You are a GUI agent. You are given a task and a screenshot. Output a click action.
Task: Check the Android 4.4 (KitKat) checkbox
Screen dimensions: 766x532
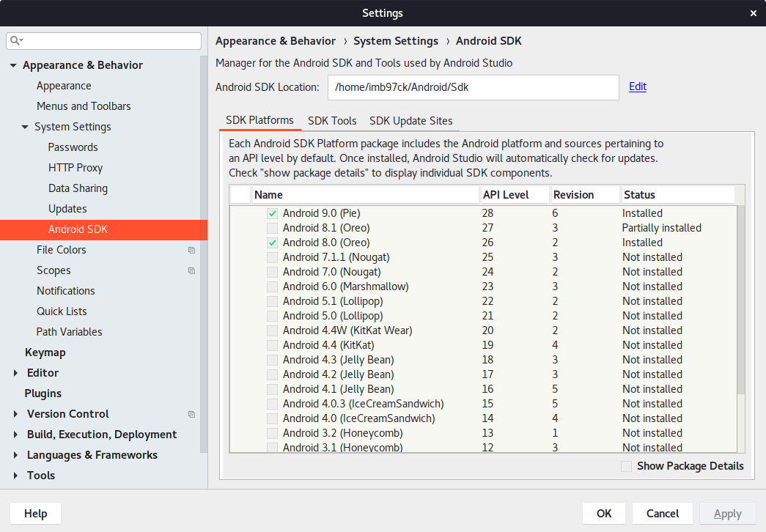[x=273, y=345]
